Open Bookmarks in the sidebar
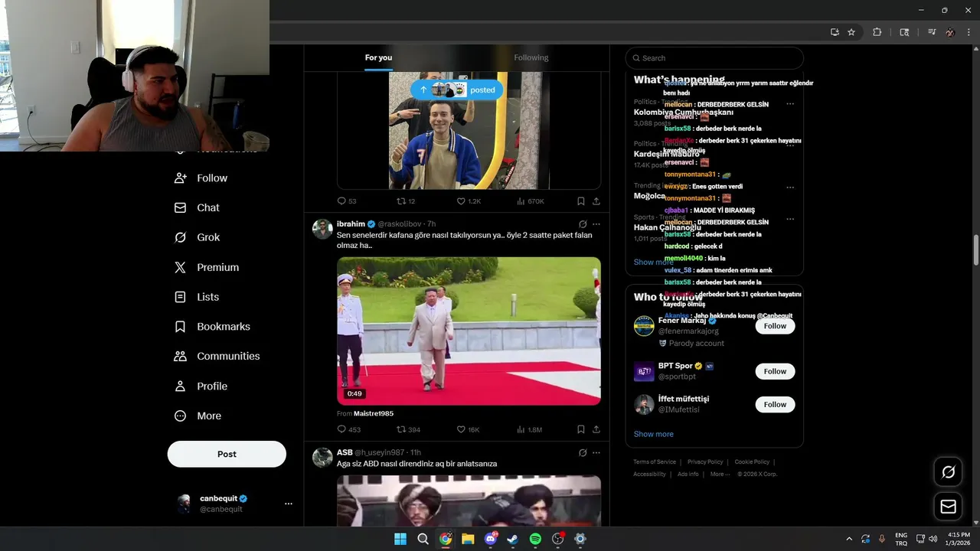 coord(212,327)
